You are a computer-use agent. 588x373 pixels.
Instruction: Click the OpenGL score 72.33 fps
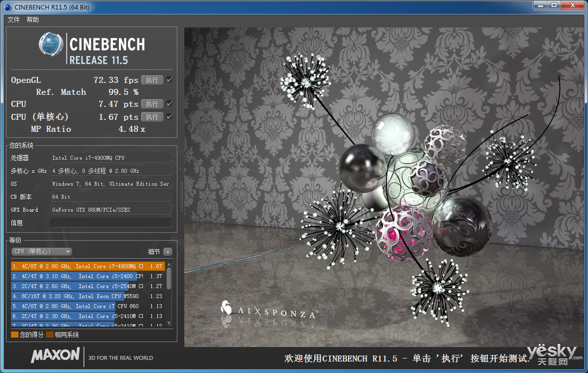coord(116,80)
